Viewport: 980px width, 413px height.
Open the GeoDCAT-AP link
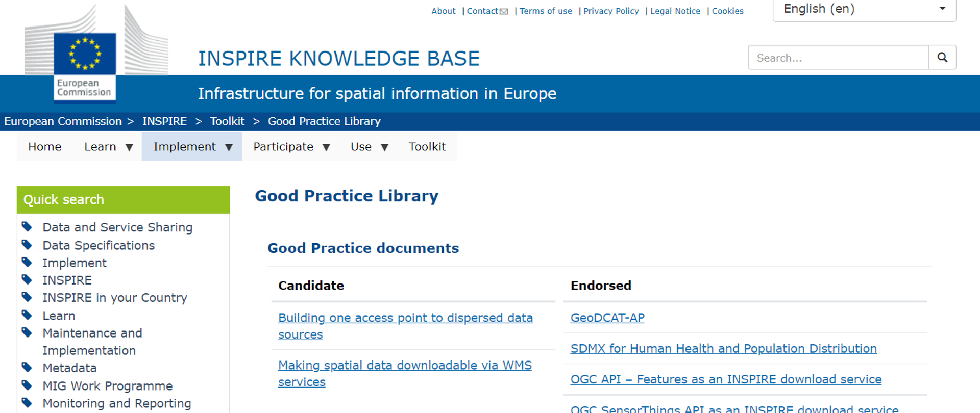pos(607,318)
